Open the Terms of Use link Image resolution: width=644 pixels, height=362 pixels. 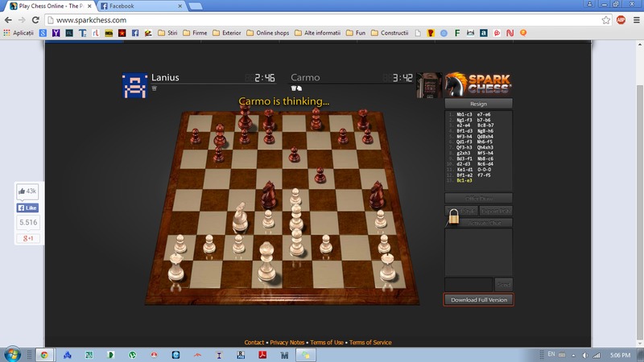coord(326,343)
